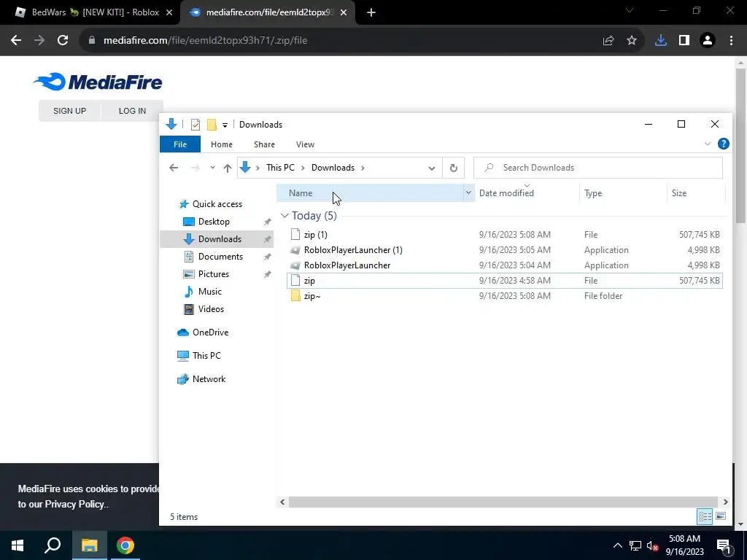Open Chrome from the taskbar

point(125,545)
